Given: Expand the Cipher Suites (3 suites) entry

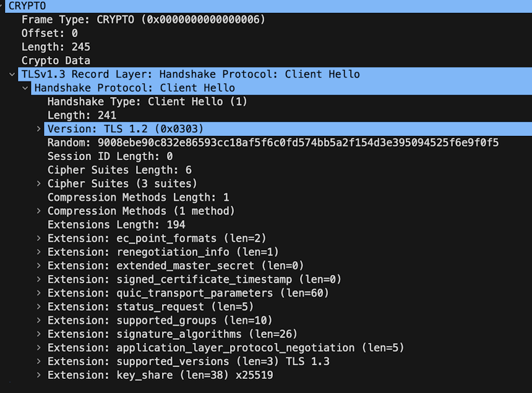Looking at the screenshot, I should tap(38, 184).
